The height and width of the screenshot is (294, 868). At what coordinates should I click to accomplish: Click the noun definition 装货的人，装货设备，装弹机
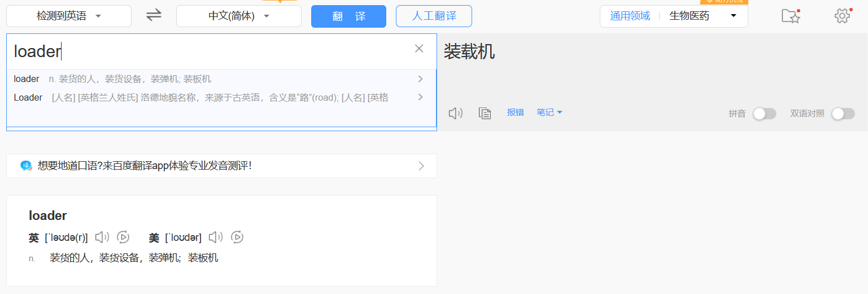coord(134,258)
